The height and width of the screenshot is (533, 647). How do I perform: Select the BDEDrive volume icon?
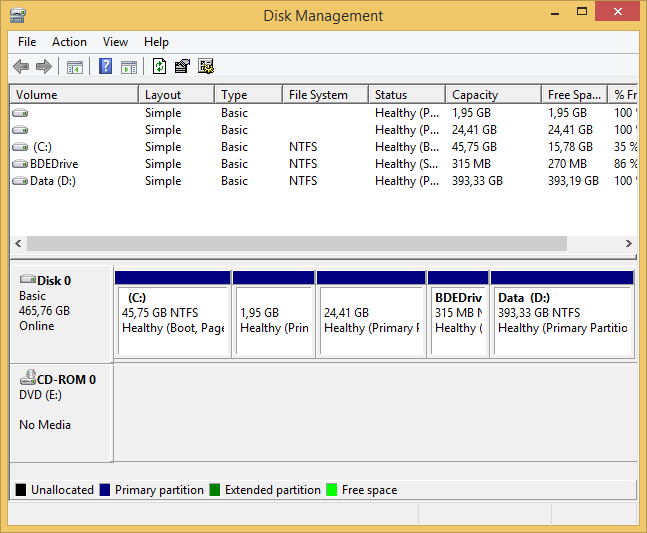tap(20, 164)
